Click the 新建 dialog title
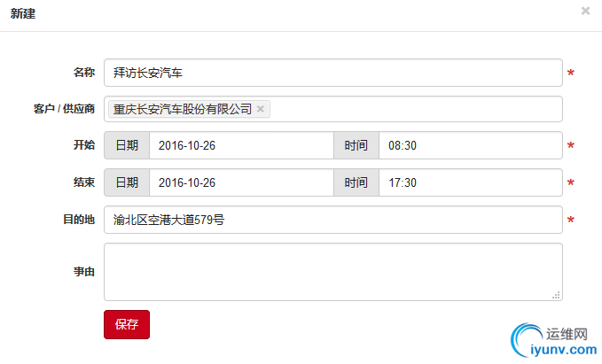This screenshot has width=602, height=364. pos(23,13)
